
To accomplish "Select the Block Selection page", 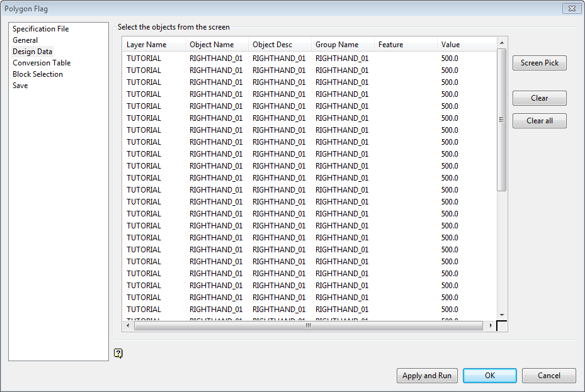I will pyautogui.click(x=37, y=74).
